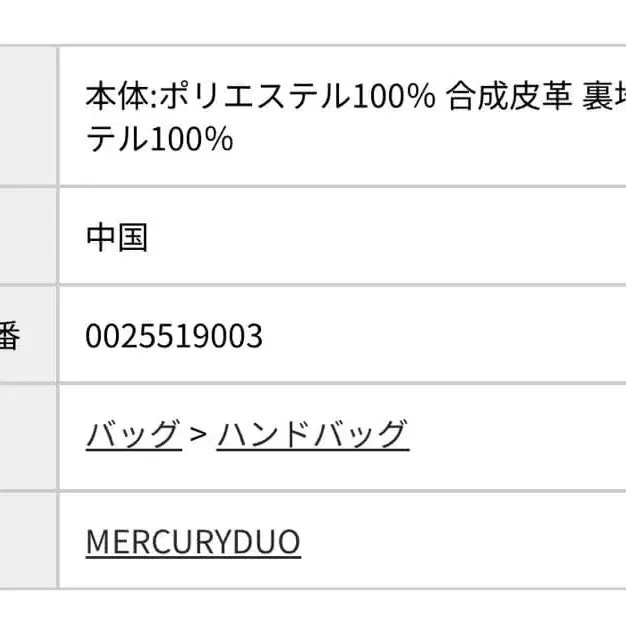Click the blank header cell beside MERCURYDUO
This screenshot has height=626, width=626.
[28, 542]
